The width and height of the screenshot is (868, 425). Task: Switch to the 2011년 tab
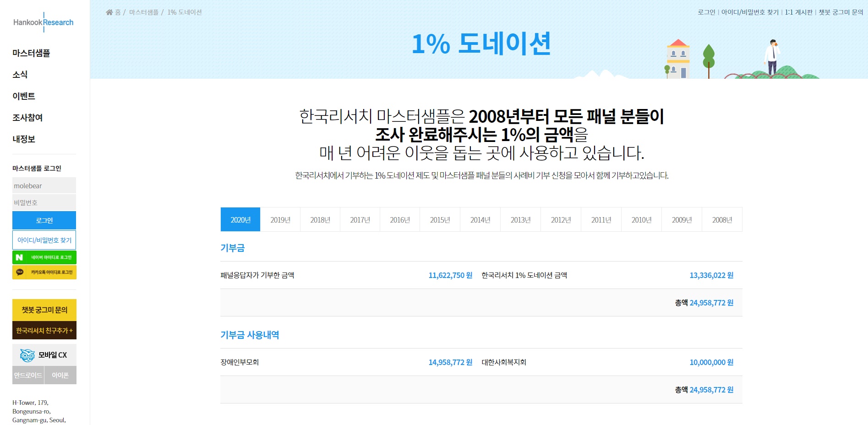coord(601,219)
